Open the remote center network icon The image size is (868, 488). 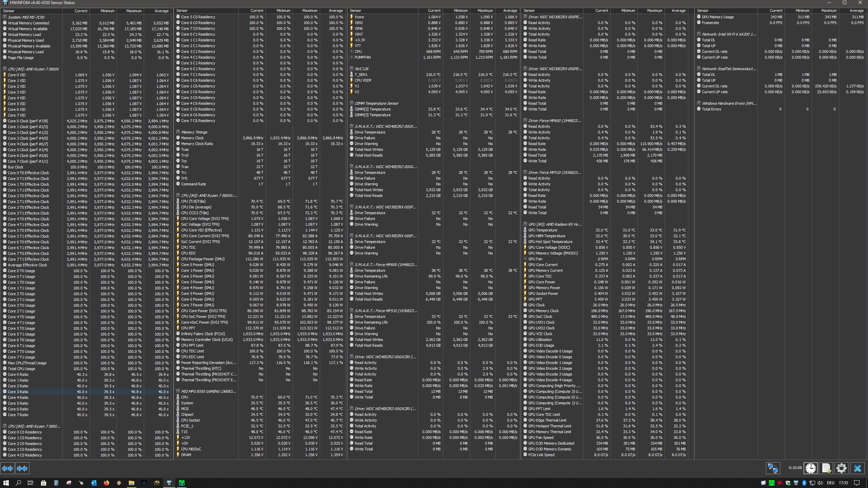(x=773, y=468)
